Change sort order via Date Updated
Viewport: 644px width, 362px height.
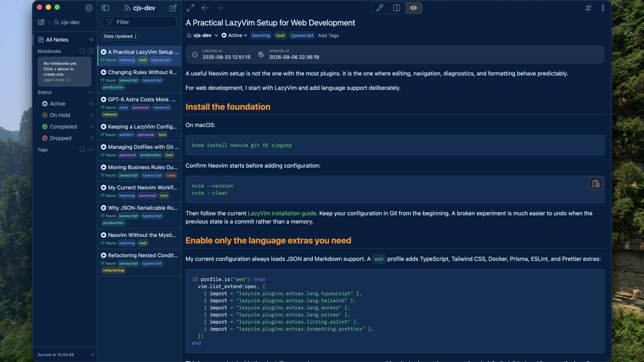[x=121, y=36]
